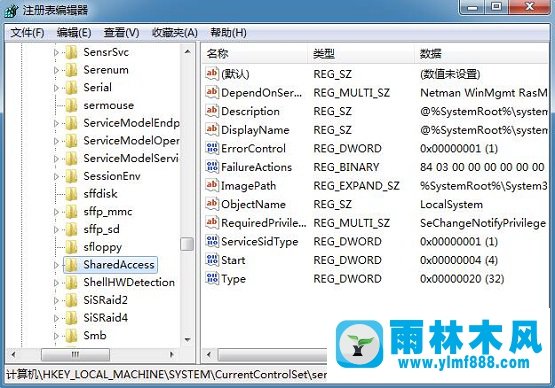555x388 pixels.
Task: Click the 0x00000020 (32) data cell
Action: 462,279
